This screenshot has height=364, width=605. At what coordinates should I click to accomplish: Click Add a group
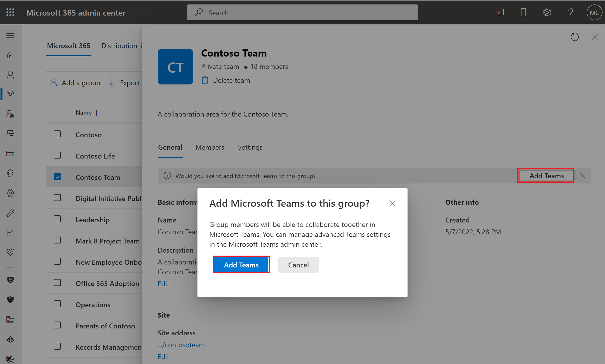75,83
